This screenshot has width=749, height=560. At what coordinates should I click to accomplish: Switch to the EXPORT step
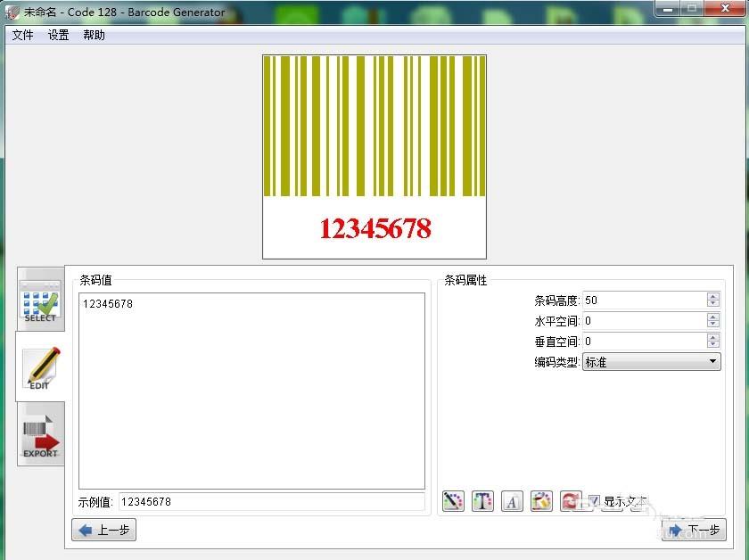pyautogui.click(x=39, y=435)
